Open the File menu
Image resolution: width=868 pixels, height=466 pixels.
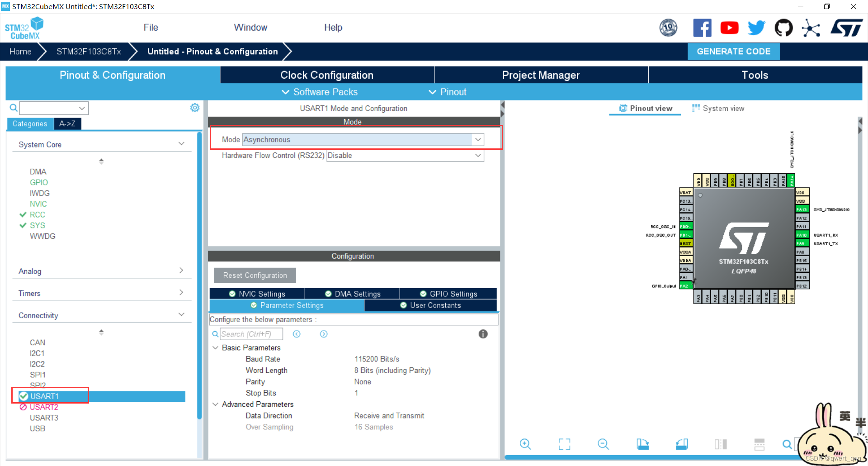click(151, 28)
